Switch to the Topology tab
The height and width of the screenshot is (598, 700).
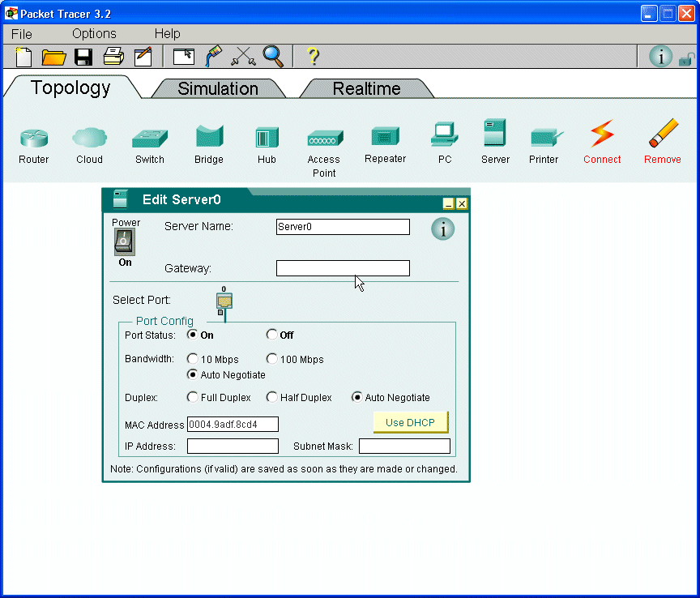pos(70,88)
